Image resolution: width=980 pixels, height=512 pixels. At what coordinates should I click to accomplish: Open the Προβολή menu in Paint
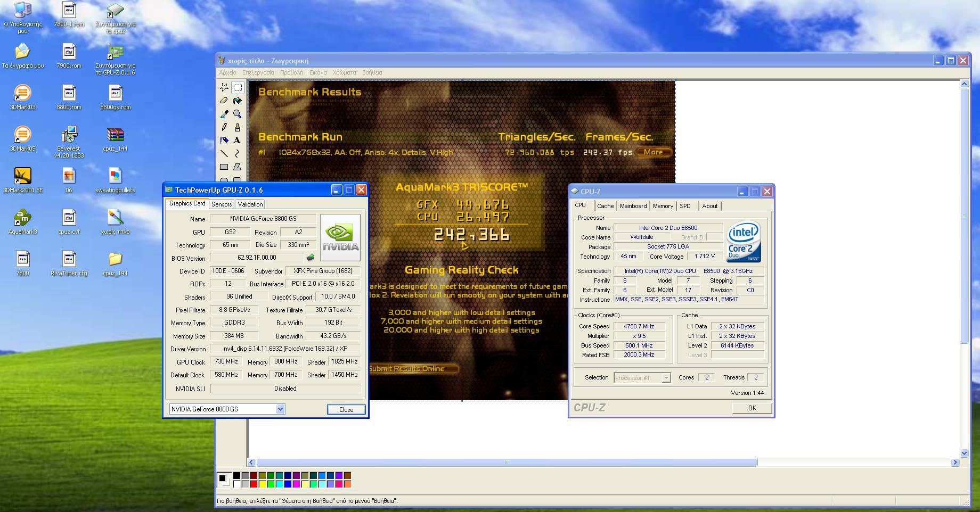click(x=291, y=72)
